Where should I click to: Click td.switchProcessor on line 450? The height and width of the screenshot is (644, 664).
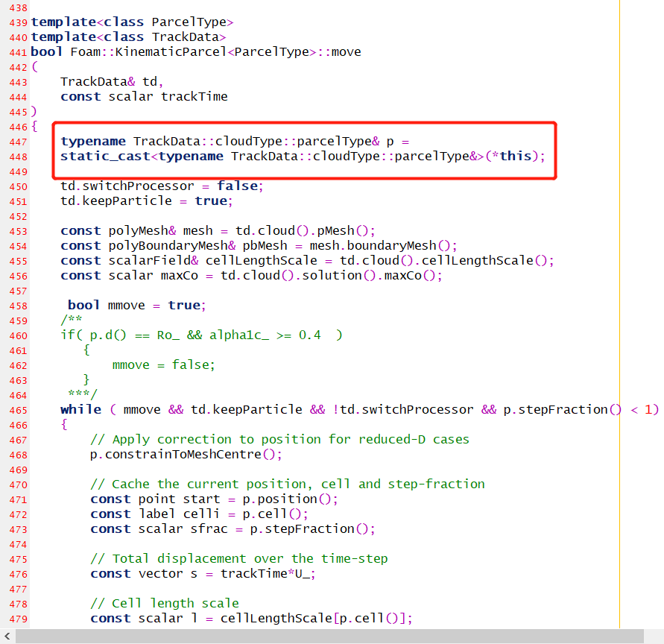point(127,186)
